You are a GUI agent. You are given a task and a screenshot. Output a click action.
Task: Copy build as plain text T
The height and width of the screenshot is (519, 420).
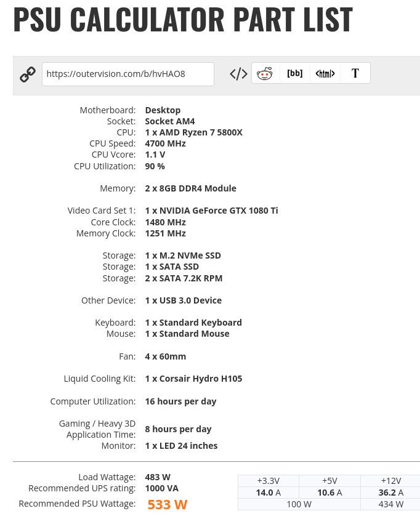point(355,73)
